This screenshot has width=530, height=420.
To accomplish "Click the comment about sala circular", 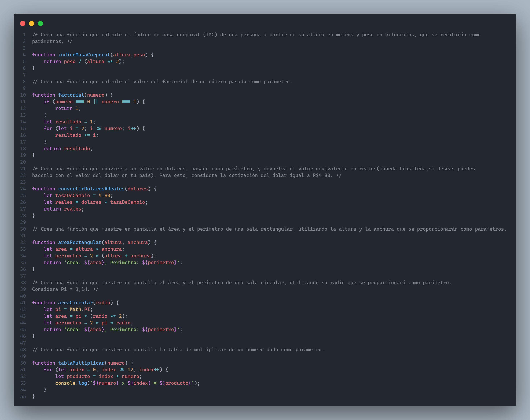I will 242,283.
